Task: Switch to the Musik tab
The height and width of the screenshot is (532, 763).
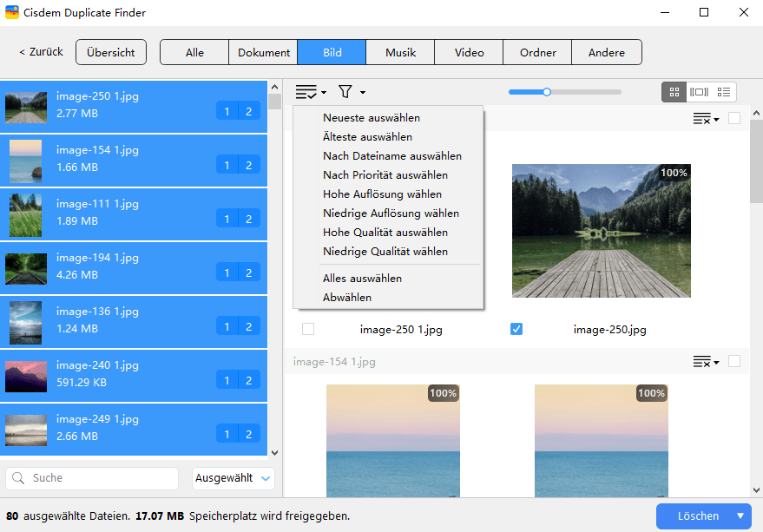Action: [400, 52]
